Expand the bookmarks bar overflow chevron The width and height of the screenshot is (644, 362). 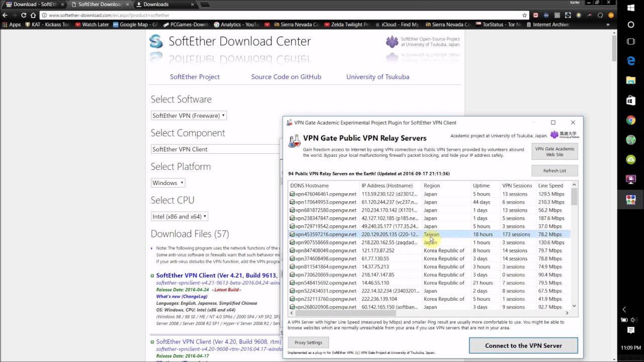pos(607,24)
